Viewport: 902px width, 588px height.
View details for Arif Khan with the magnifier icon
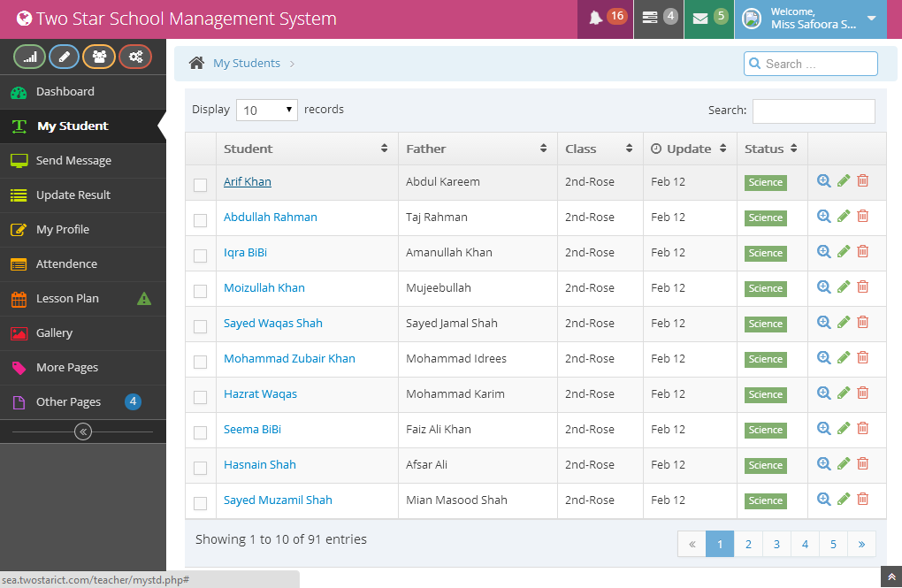[824, 180]
